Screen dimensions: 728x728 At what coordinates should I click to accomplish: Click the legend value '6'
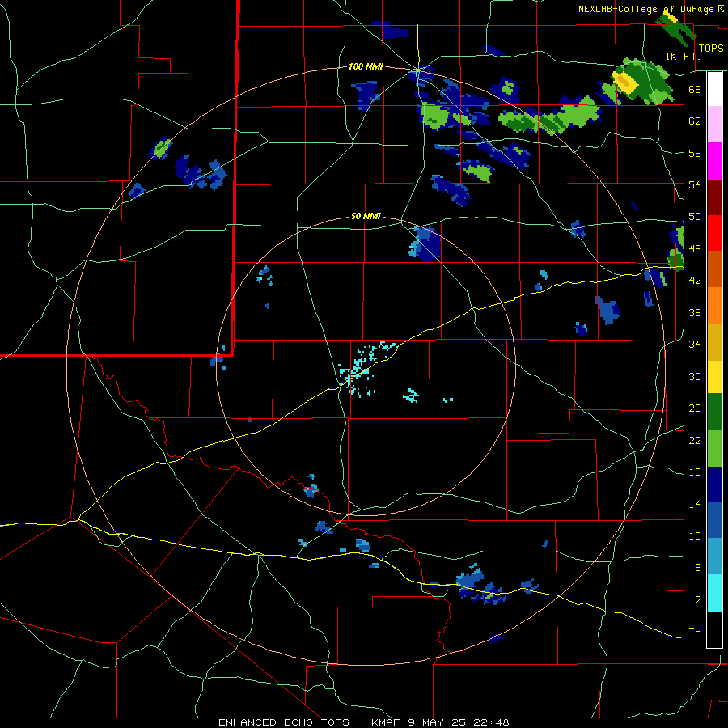pyautogui.click(x=698, y=567)
